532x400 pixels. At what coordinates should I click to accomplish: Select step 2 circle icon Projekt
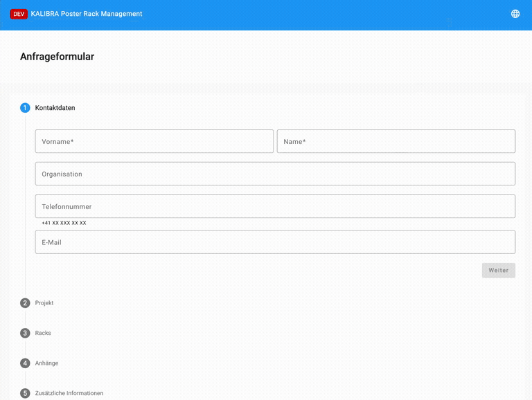point(25,302)
